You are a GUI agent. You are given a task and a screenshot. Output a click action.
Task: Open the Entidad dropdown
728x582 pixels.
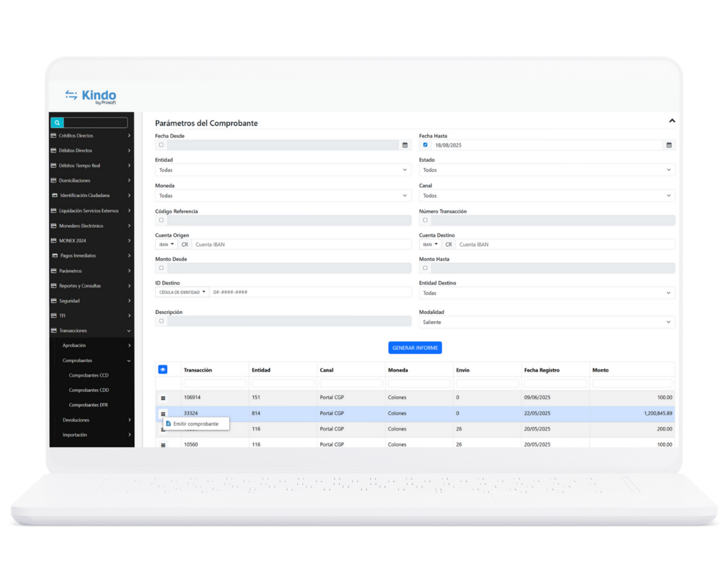click(283, 170)
